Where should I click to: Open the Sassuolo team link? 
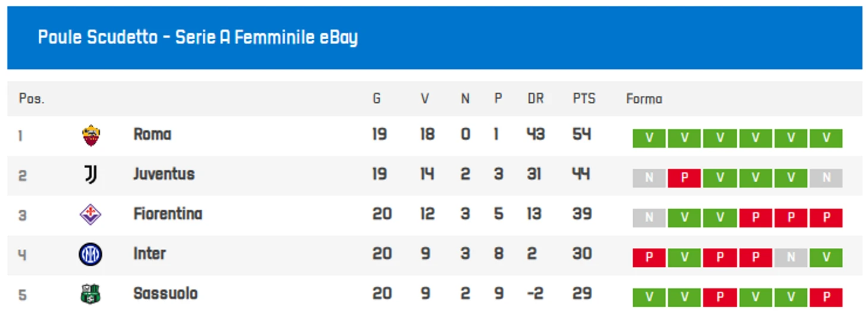[x=165, y=294]
